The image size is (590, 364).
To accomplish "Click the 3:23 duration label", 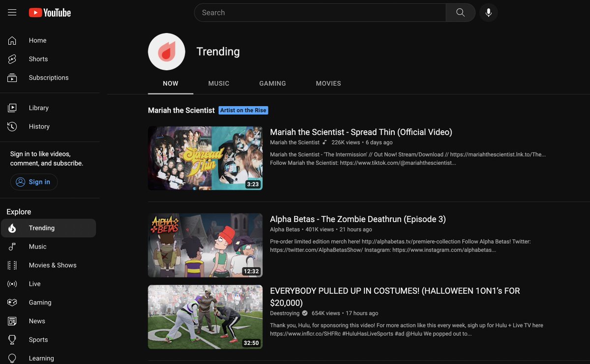I will 253,184.
